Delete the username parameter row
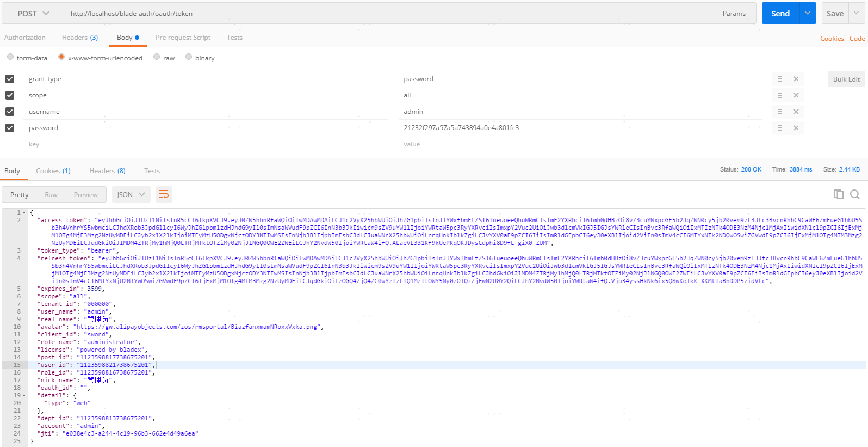The width and height of the screenshot is (868, 447). point(796,112)
